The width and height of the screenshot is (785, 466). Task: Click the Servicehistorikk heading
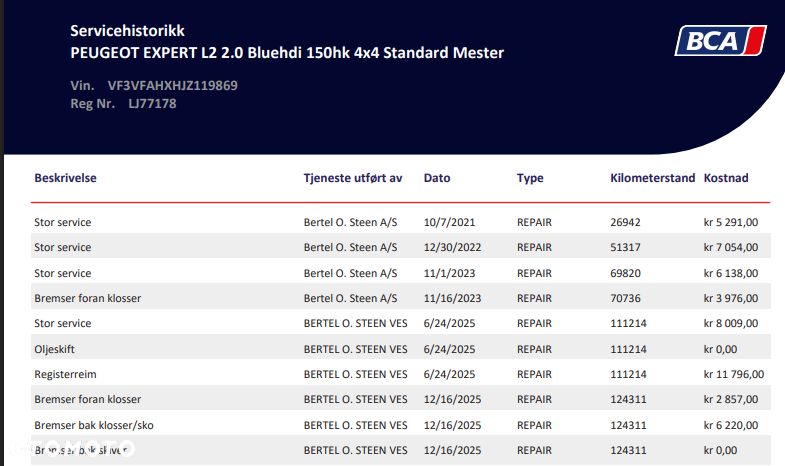click(127, 31)
